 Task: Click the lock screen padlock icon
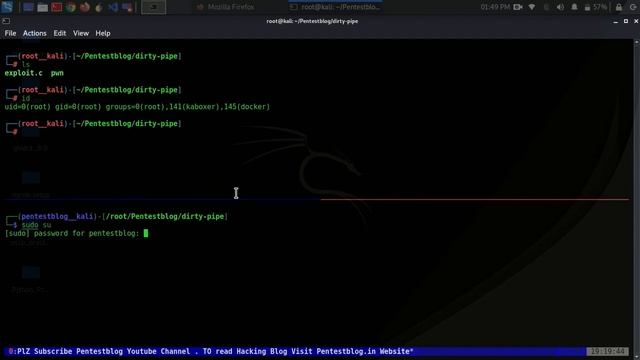619,7
